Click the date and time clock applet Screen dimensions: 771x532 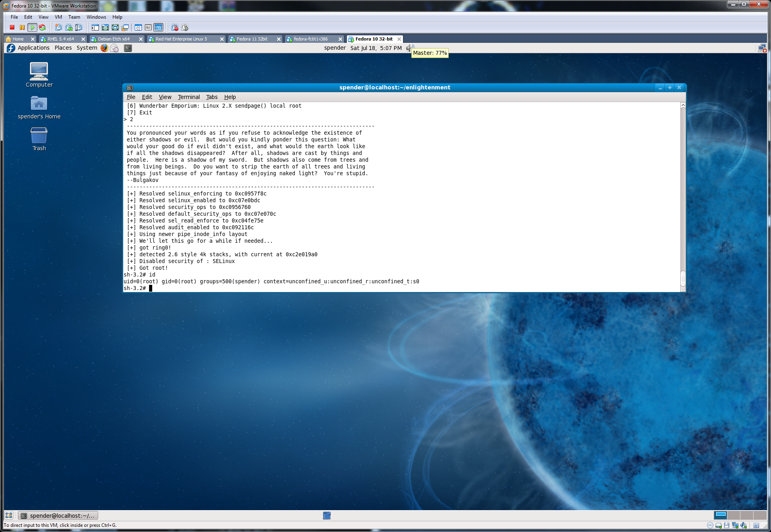click(x=376, y=48)
